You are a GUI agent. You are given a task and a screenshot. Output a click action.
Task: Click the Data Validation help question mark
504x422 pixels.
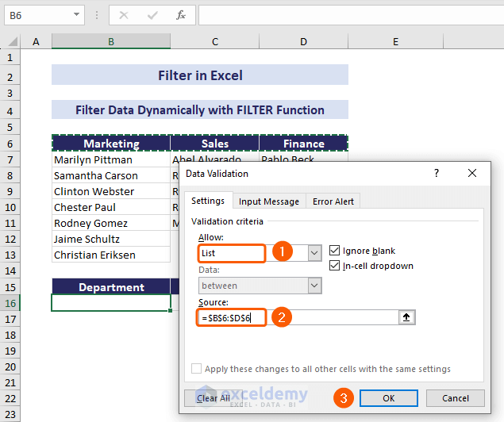(x=437, y=174)
